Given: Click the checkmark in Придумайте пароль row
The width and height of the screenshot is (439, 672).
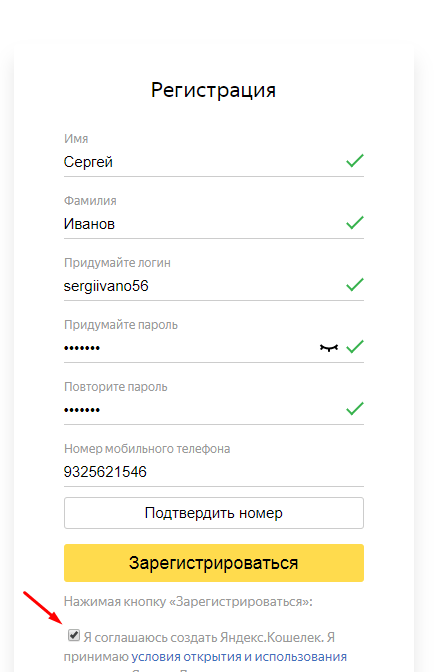Looking at the screenshot, I should tap(355, 347).
